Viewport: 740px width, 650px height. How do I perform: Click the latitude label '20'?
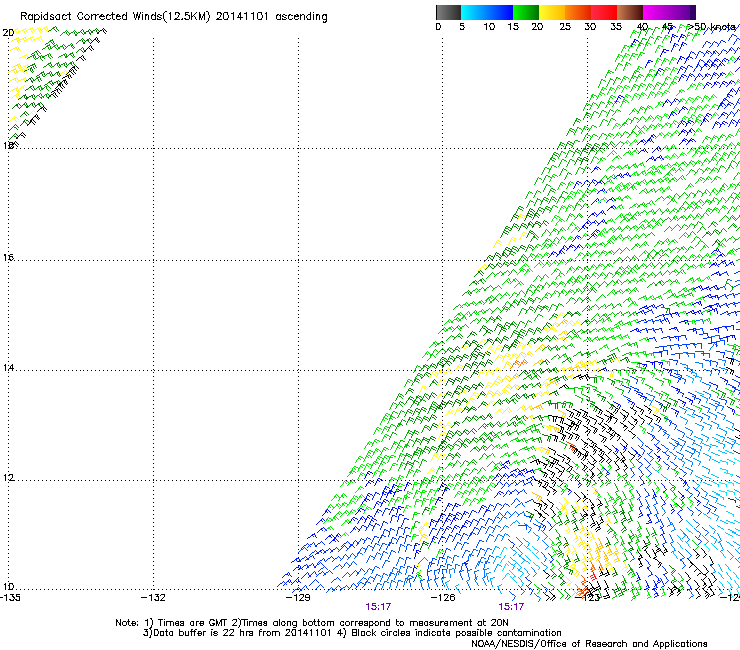click(x=8, y=33)
